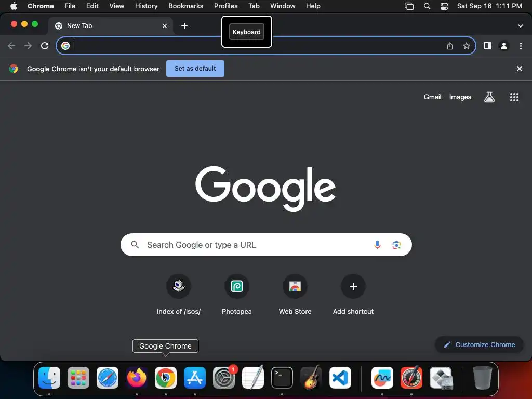The height and width of the screenshot is (399, 532).
Task: Open Search Labs flask icon
Action: [489, 97]
